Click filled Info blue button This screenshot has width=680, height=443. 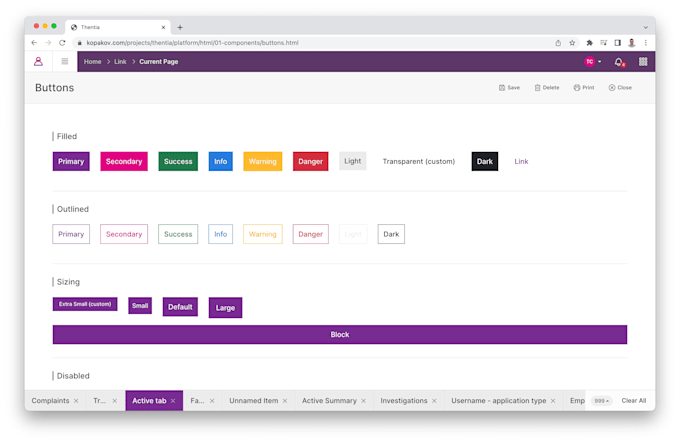[220, 161]
